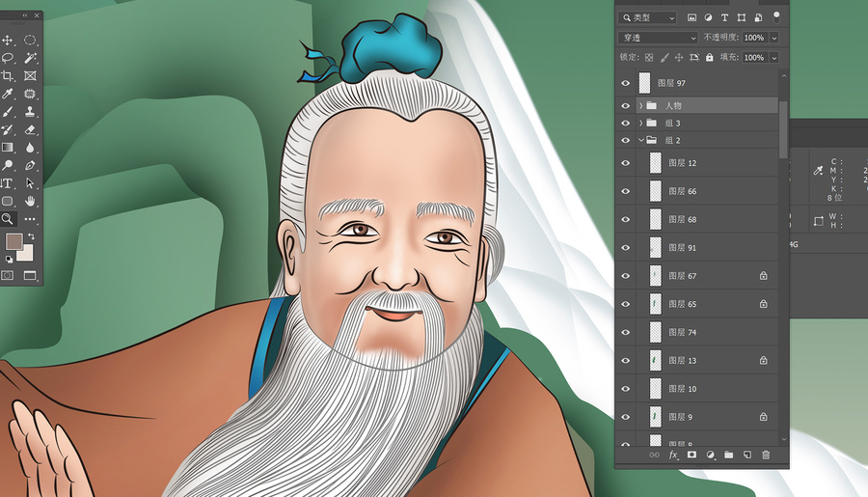The image size is (868, 497).
Task: Select the Eraser tool
Action: [30, 129]
